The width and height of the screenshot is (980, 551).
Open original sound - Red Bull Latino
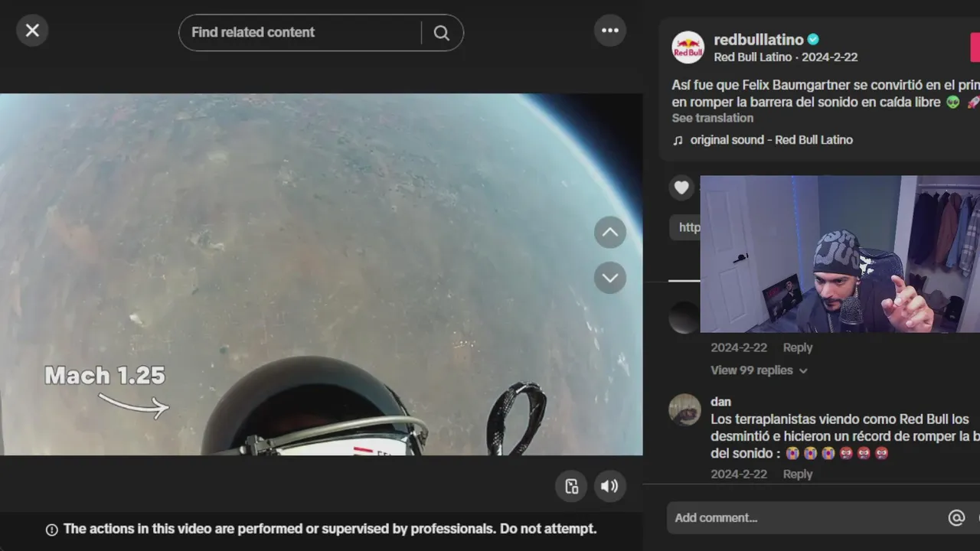click(x=771, y=140)
